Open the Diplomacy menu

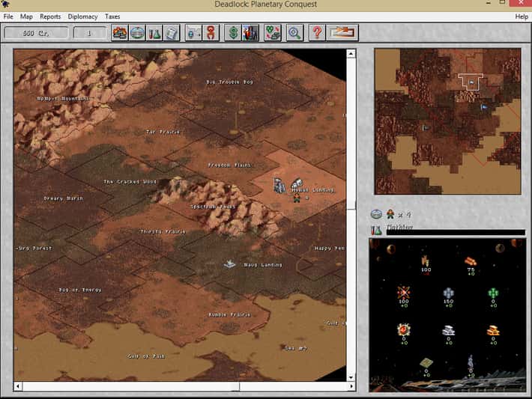point(82,16)
